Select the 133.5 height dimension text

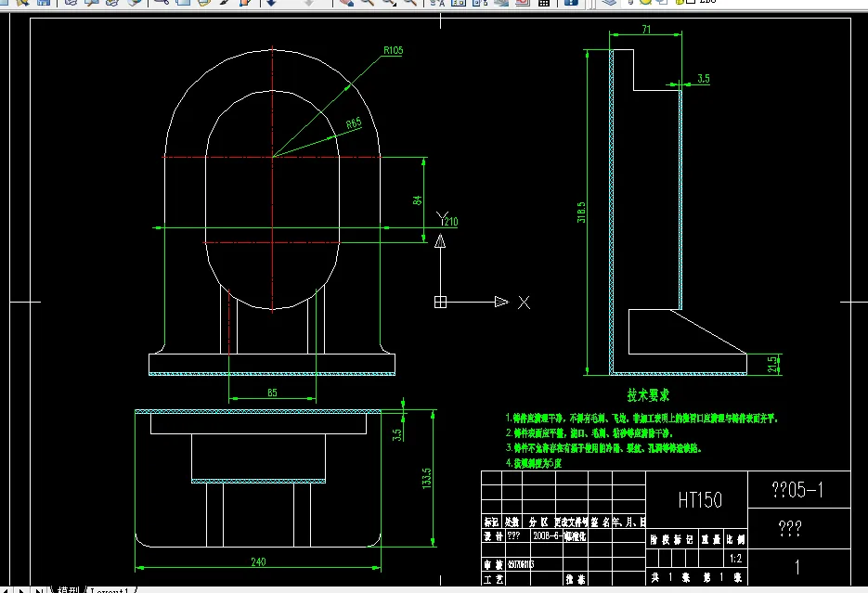[x=427, y=478]
